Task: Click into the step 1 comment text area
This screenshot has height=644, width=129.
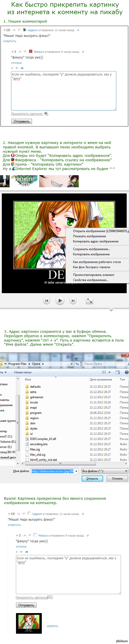Action: click(64, 91)
